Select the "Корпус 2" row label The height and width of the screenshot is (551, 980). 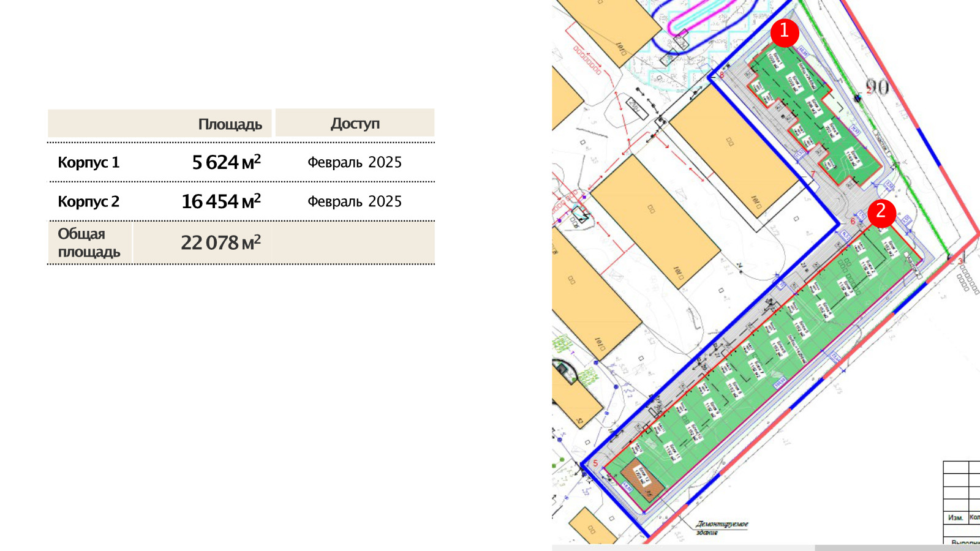(x=88, y=202)
